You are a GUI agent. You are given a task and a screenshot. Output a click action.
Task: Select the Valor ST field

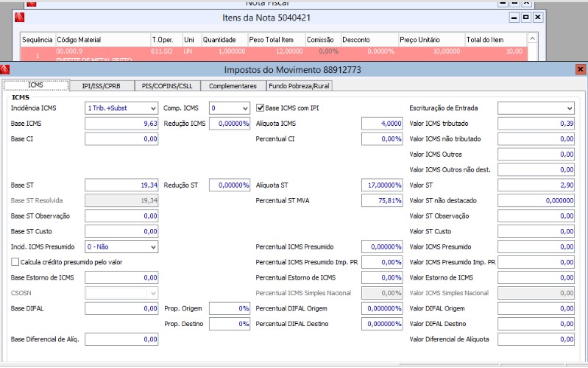click(536, 185)
